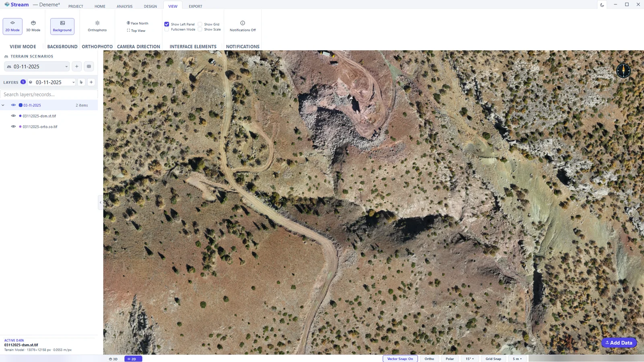The image size is (644, 362).
Task: Enable Show Grid checkbox
Action: click(x=200, y=24)
